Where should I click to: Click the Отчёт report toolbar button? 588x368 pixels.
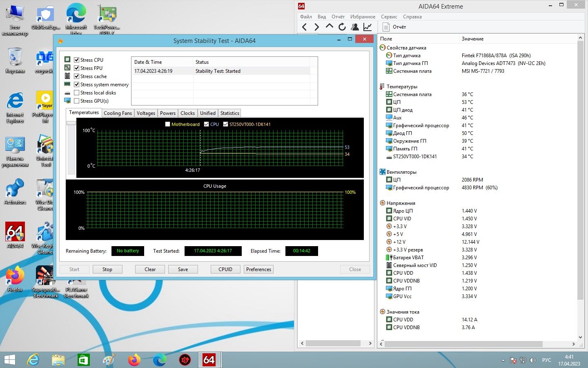(x=394, y=27)
